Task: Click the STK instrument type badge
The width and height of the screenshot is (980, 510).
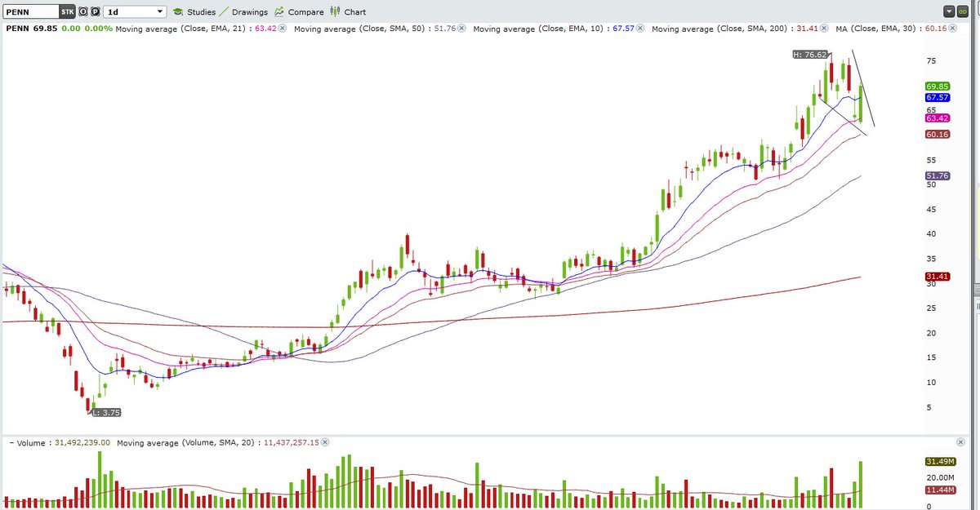Action: click(x=68, y=12)
